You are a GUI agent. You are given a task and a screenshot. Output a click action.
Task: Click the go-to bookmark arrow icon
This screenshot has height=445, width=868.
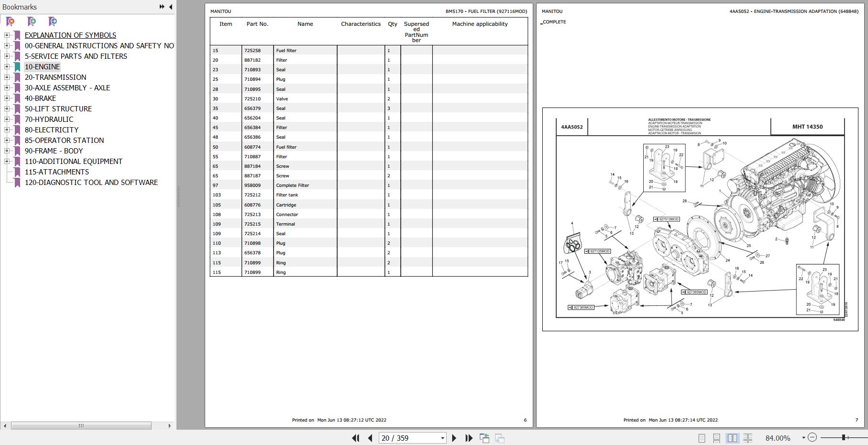tap(53, 22)
